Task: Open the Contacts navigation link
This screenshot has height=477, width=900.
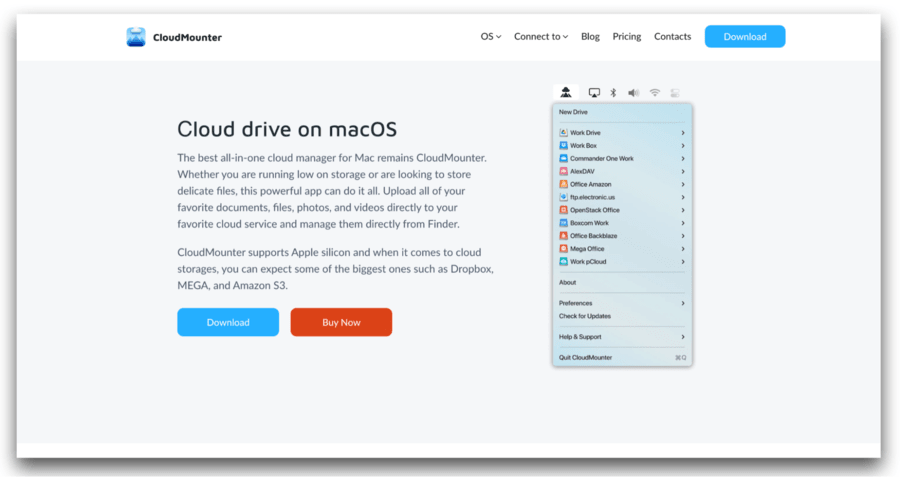Action: coord(673,36)
